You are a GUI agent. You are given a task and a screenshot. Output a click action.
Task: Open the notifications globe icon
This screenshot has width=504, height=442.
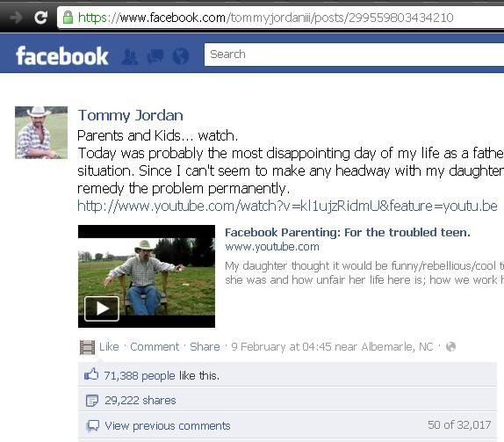click(x=181, y=56)
